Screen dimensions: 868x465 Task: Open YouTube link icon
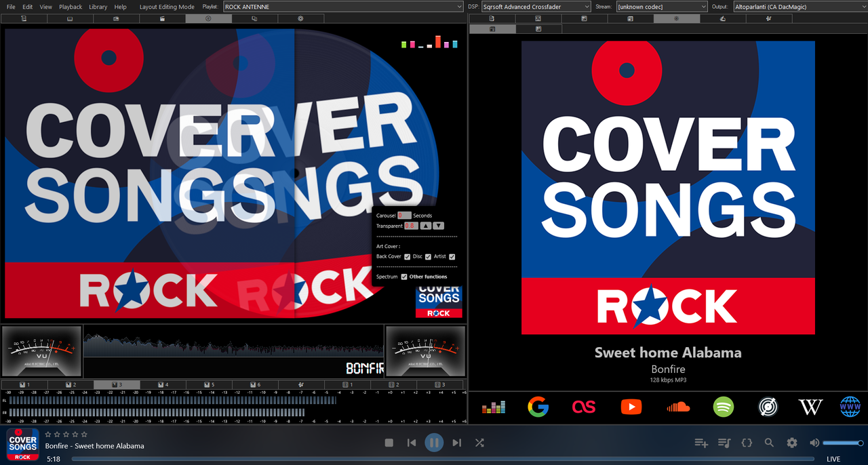point(631,407)
